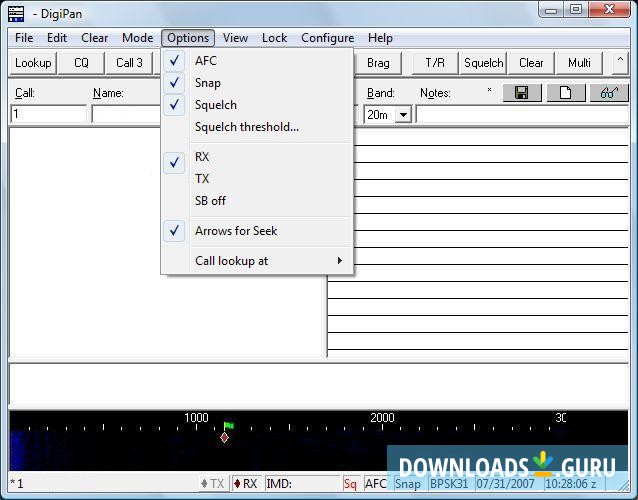Click the IMD: status bar field

pyautogui.click(x=302, y=484)
